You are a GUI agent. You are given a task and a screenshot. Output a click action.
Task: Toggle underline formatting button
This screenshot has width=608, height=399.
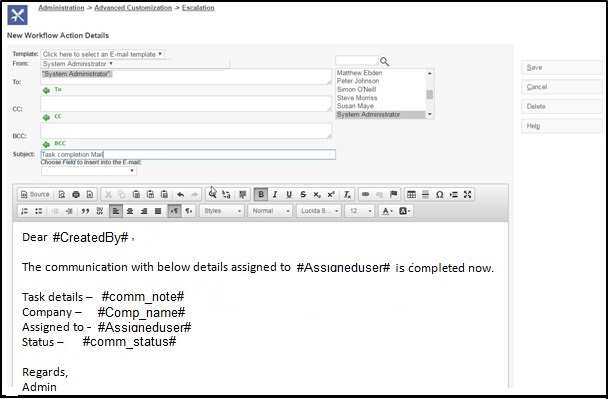click(x=289, y=194)
